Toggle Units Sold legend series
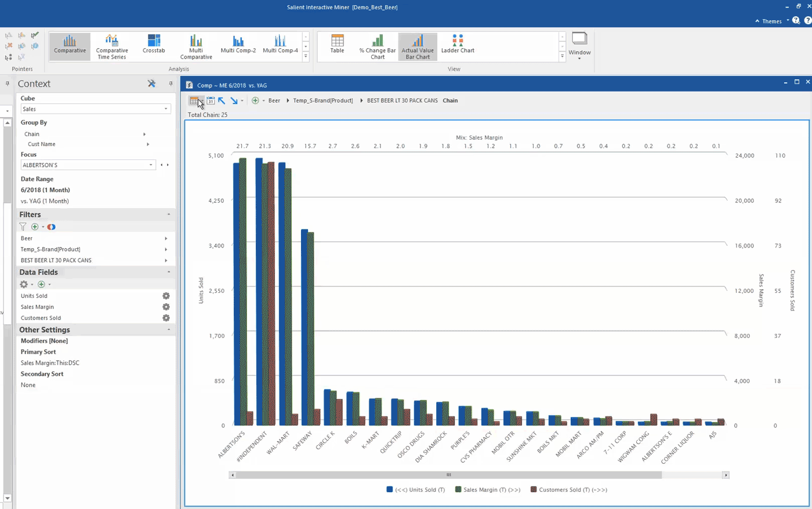Image resolution: width=812 pixels, height=509 pixels. [416, 490]
